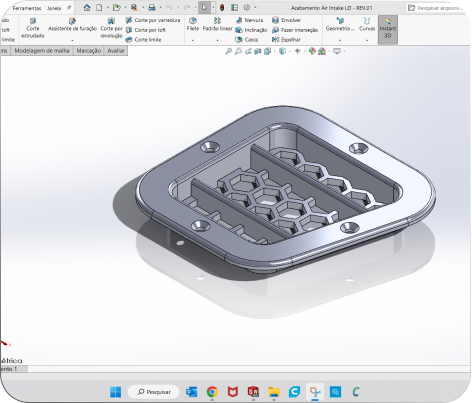The height and width of the screenshot is (403, 472).
Task: Expand the Options gear dropdown arrow
Action: tap(255, 7)
